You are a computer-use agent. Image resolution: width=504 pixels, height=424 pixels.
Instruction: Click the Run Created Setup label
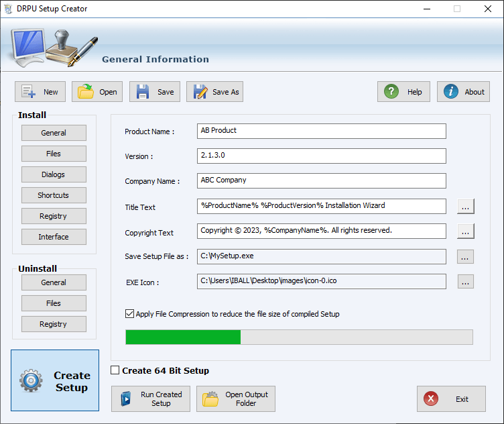point(161,399)
